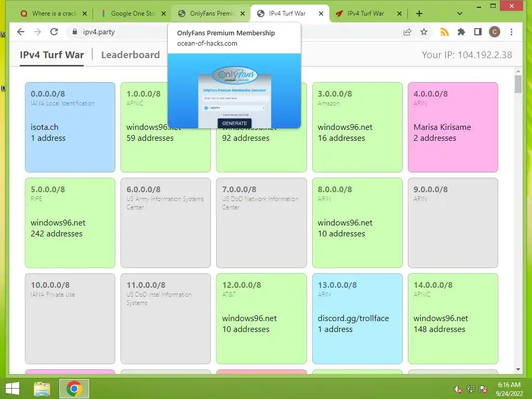Switch to the rocket-icon IPv4 Turf War tab
This screenshot has height=399, width=532.
(368, 14)
